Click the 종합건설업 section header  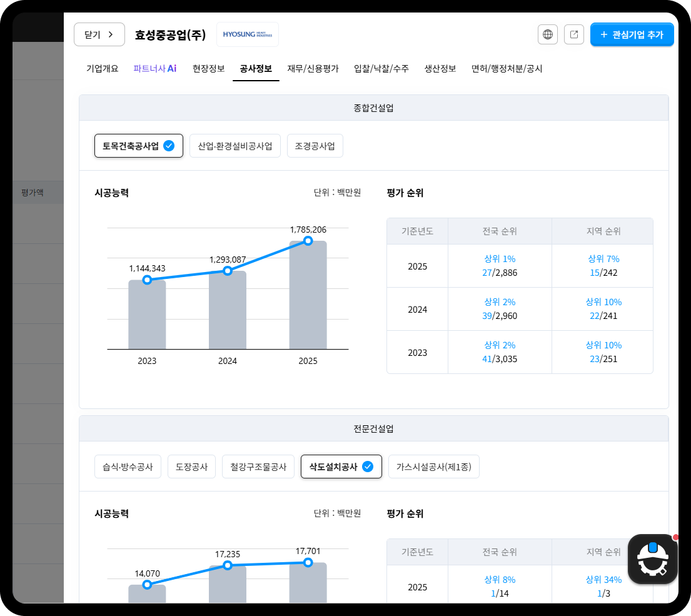coord(374,108)
